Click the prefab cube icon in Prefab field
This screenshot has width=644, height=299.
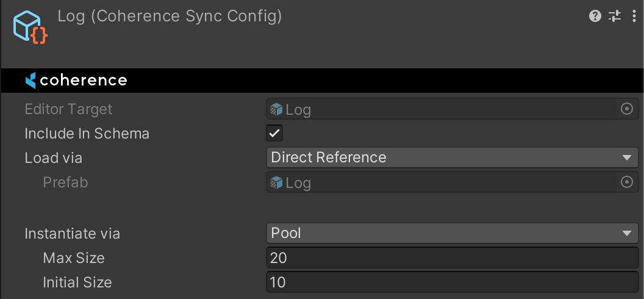(277, 182)
